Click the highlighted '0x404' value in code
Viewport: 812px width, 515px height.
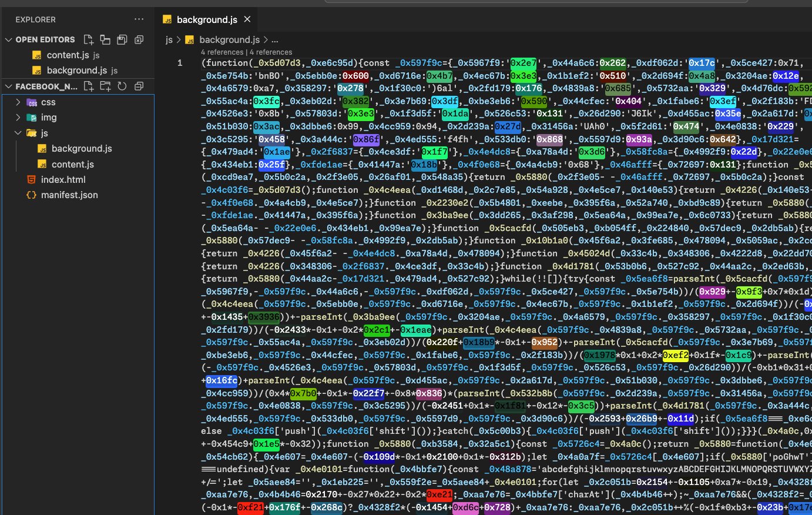628,101
